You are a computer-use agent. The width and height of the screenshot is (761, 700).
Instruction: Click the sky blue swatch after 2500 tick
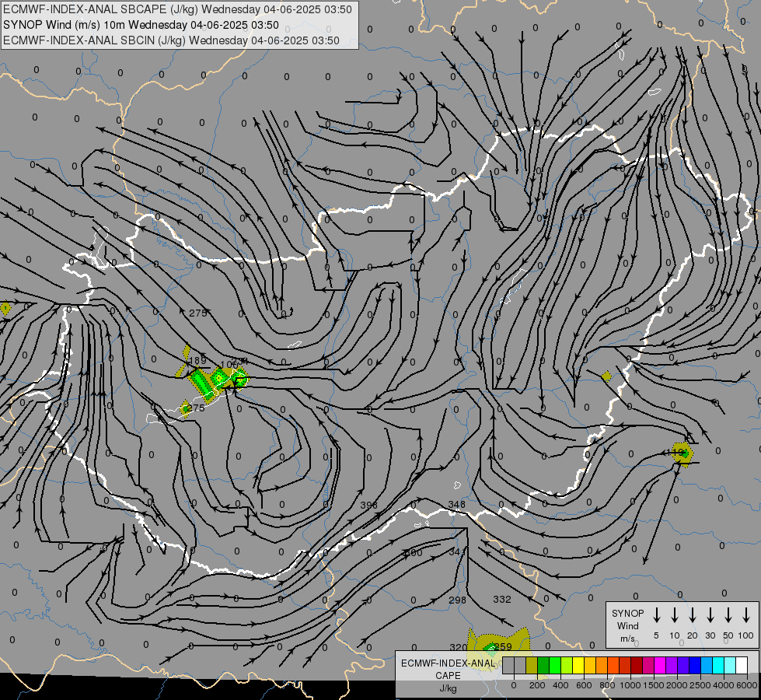706,665
